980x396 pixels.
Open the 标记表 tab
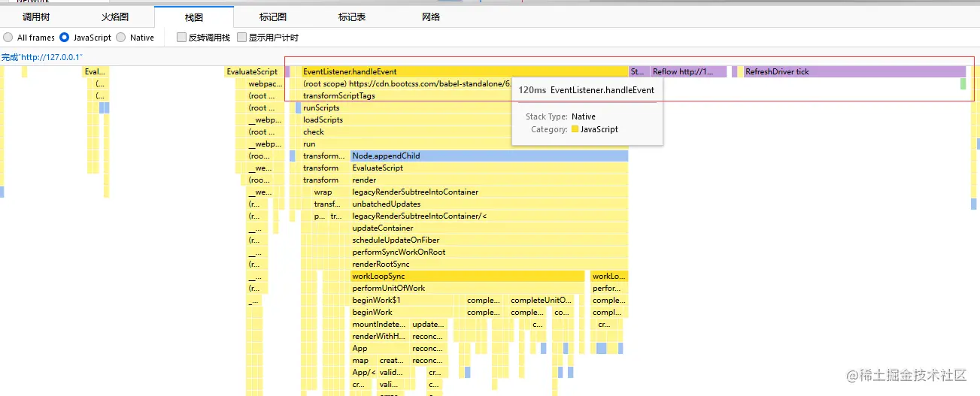tap(351, 17)
